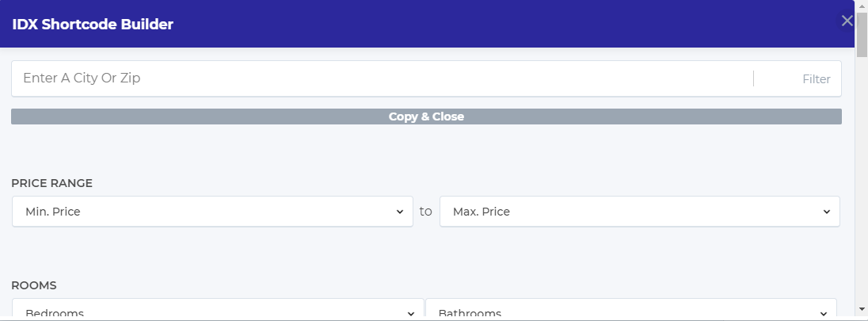Click the ROOMS section label

click(x=34, y=285)
